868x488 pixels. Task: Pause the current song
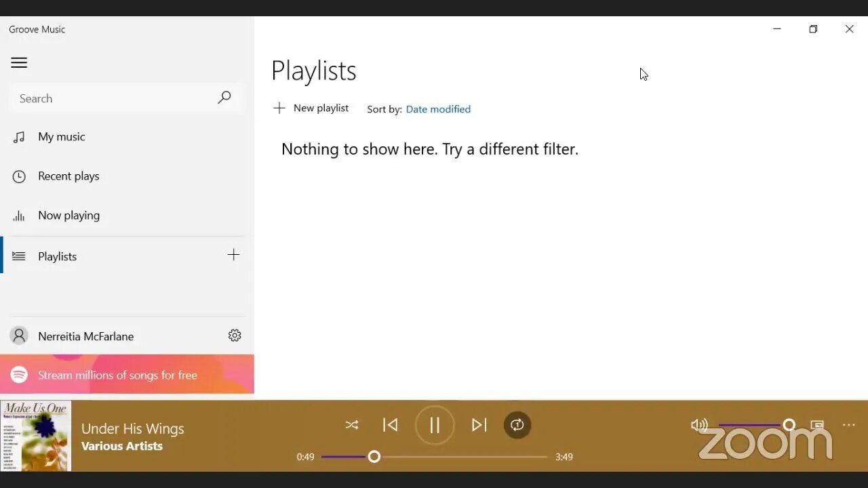(435, 425)
